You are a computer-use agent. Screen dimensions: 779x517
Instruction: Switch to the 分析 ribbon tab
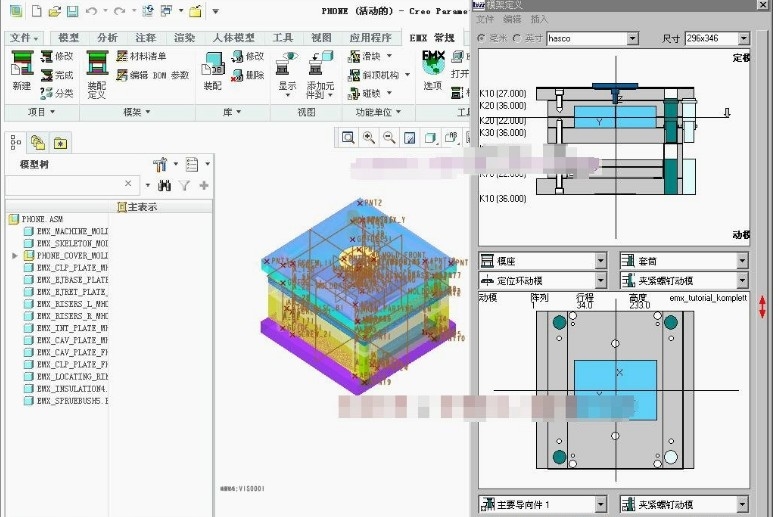107,38
